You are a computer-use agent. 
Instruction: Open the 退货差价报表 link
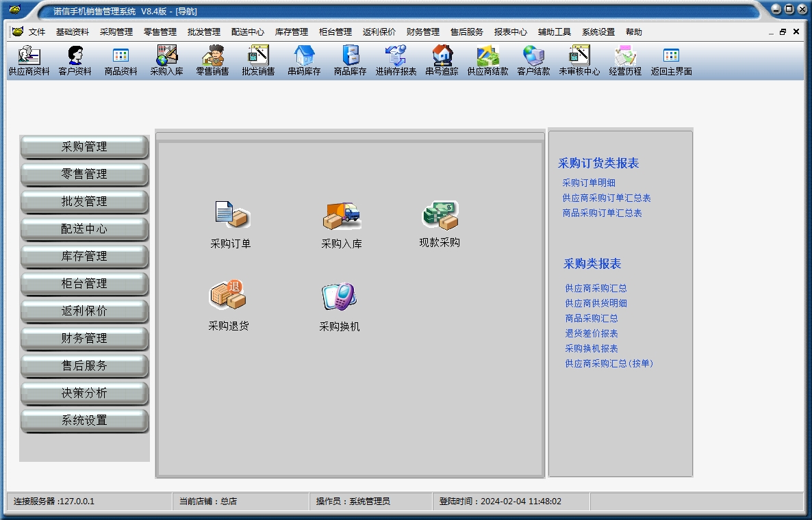592,333
